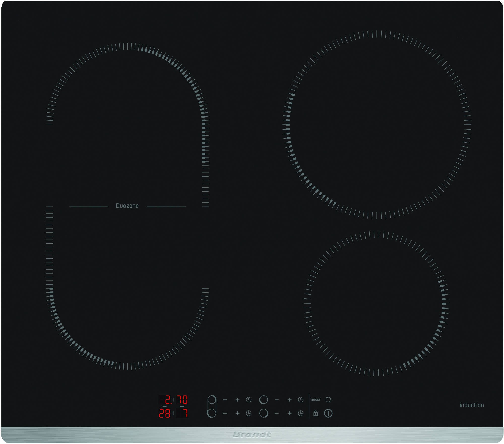
Task: Select the rear Duozone zone, upper circle of linked icon
Action: 212,400
